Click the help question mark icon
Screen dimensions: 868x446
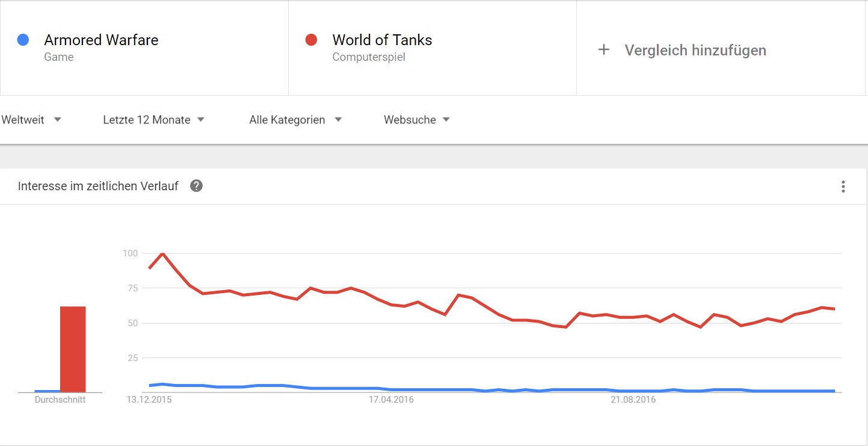pyautogui.click(x=196, y=186)
